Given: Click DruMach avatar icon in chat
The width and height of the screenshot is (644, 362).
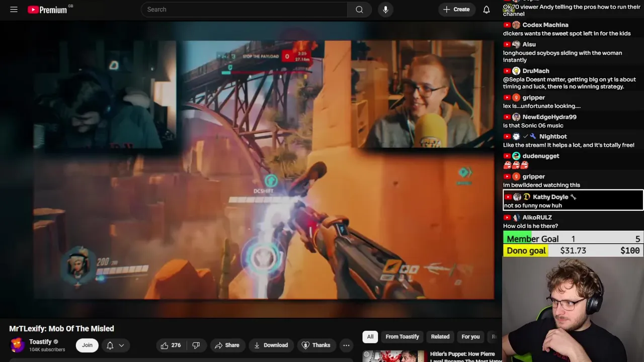Looking at the screenshot, I should tap(516, 71).
